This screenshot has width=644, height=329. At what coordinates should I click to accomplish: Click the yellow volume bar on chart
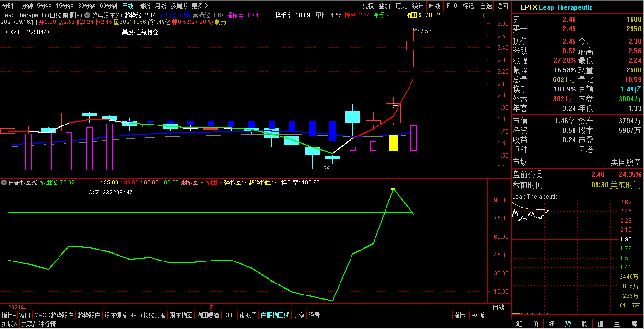(x=393, y=143)
